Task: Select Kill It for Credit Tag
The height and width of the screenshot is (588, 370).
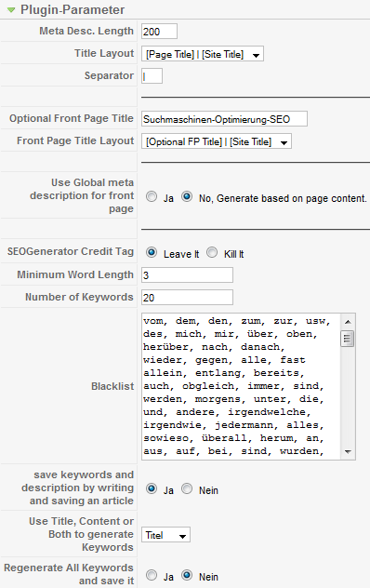Action: tap(212, 252)
